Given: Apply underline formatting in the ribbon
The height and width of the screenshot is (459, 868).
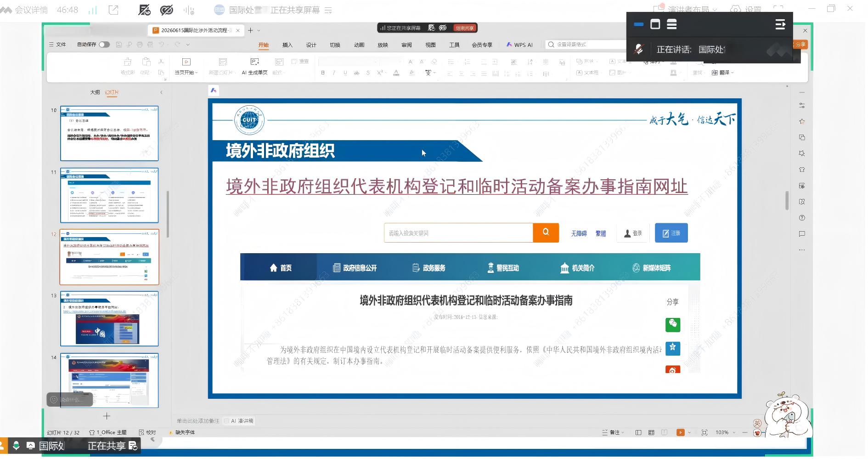Looking at the screenshot, I should pos(345,73).
